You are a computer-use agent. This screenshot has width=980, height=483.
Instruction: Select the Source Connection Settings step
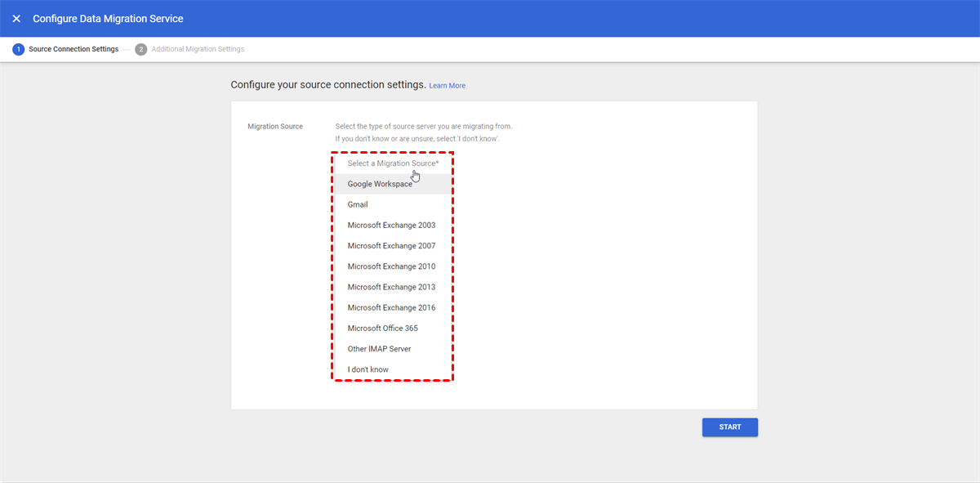tap(73, 49)
